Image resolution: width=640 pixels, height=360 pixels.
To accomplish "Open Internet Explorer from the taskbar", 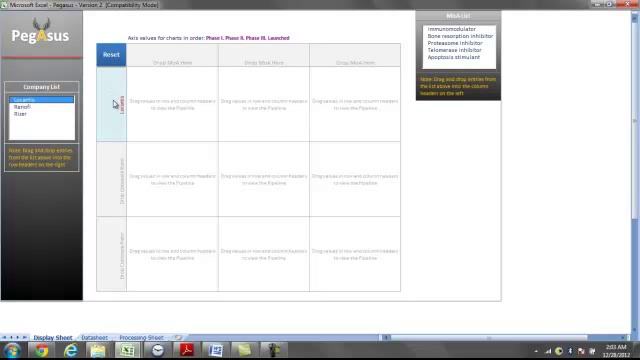I will tap(70, 351).
